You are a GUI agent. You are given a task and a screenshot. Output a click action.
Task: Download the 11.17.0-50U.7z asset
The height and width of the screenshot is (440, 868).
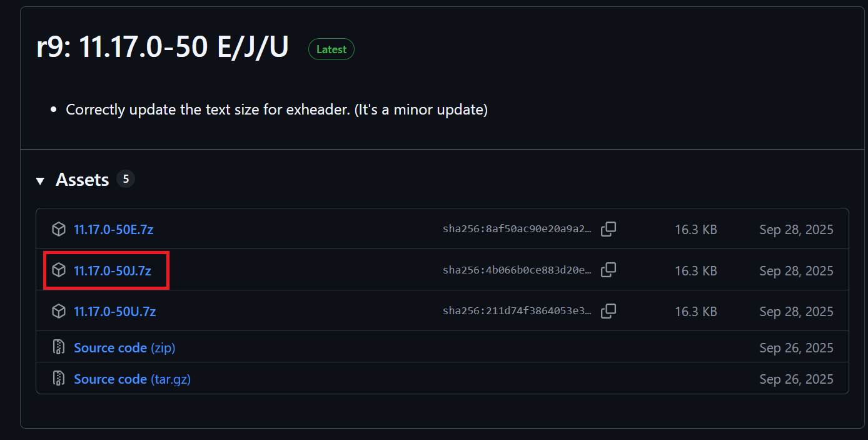coord(114,311)
